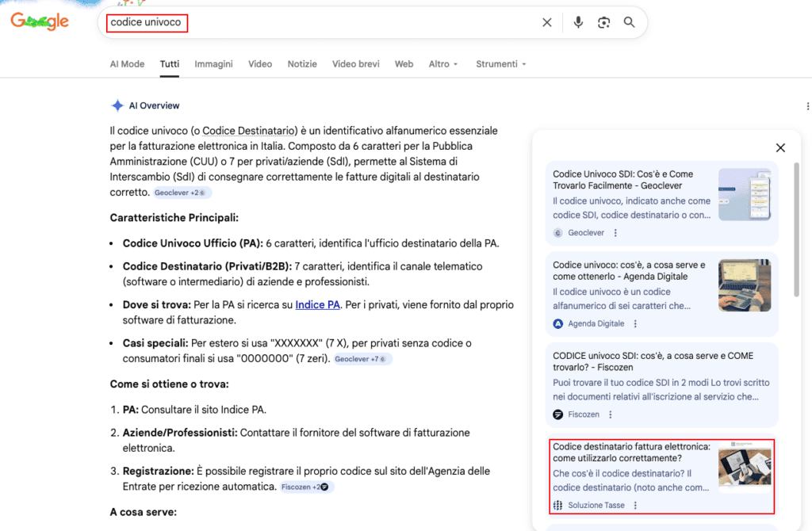The image size is (812, 531).
Task: Expand the "Fiscozen +2" source chip
Action: click(x=305, y=487)
